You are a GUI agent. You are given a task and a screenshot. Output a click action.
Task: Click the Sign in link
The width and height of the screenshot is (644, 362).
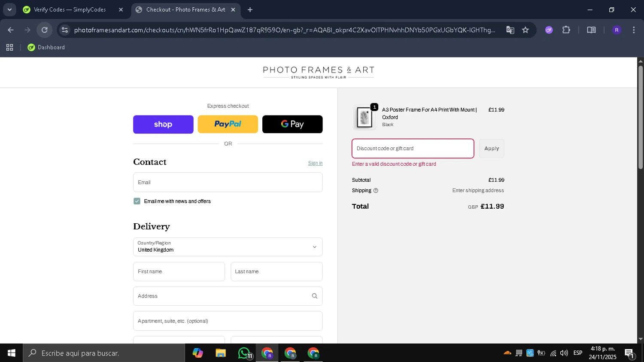[x=315, y=163]
